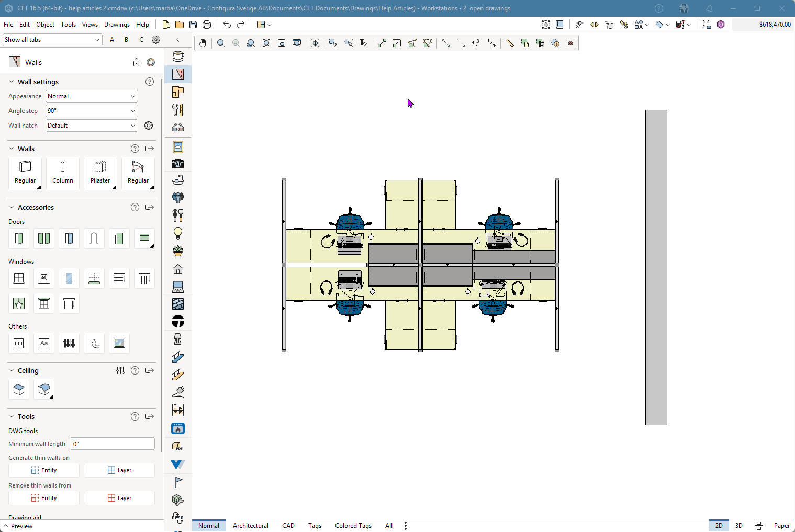Open Wall settings help icon

click(x=150, y=82)
